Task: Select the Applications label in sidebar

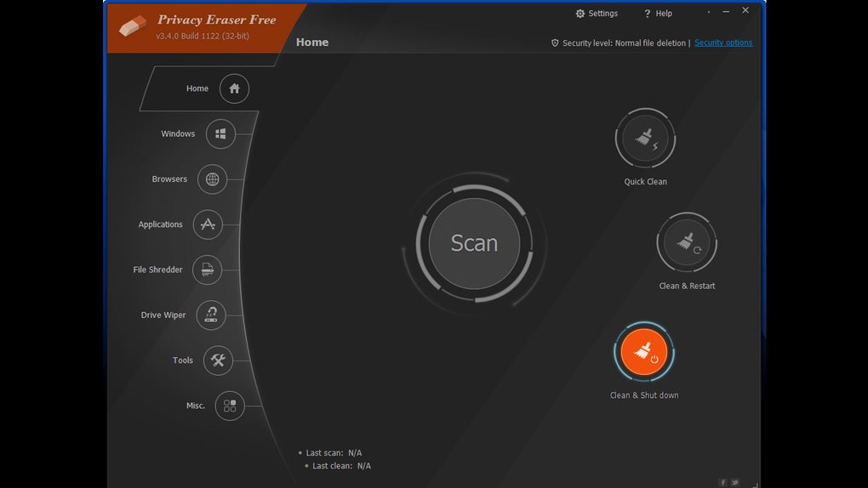Action: [x=160, y=224]
